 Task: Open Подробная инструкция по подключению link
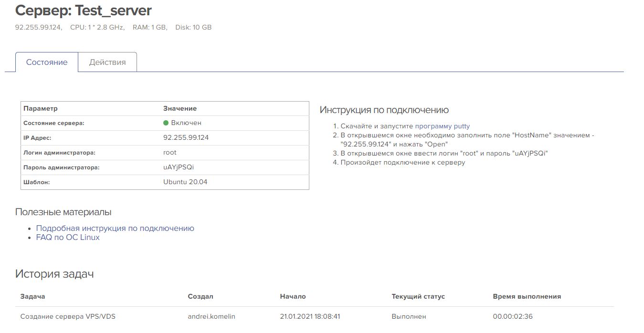click(115, 228)
